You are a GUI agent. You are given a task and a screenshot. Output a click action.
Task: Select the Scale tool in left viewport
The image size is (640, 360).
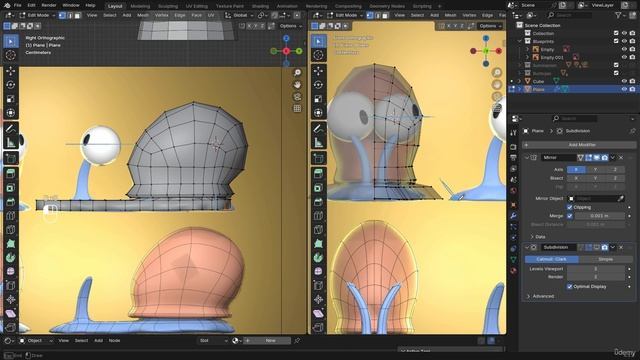[x=11, y=99]
